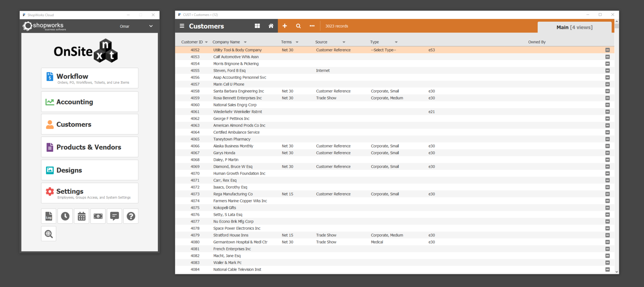Open more options via the ellipsis icon
644x287 pixels.
point(312,26)
